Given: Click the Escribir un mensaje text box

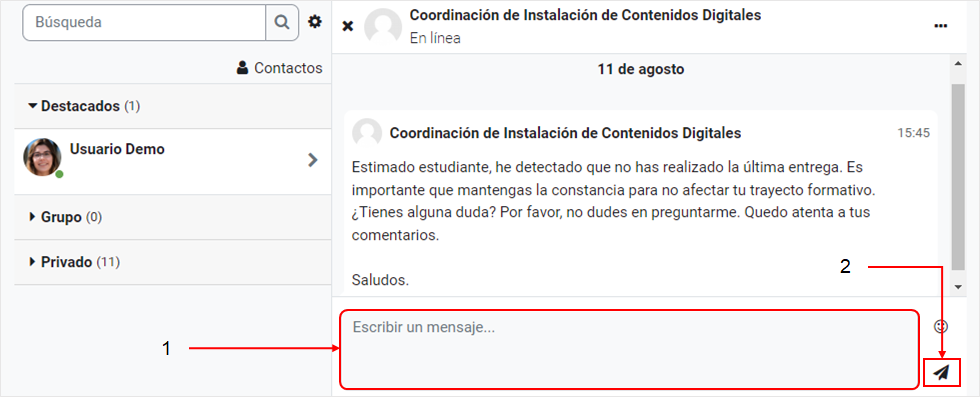Looking at the screenshot, I should [629, 349].
